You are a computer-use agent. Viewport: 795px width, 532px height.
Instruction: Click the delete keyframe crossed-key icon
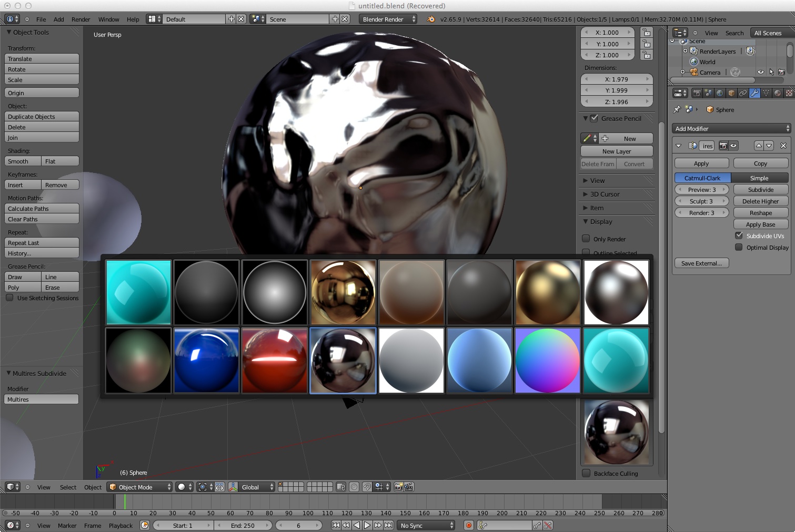[548, 525]
